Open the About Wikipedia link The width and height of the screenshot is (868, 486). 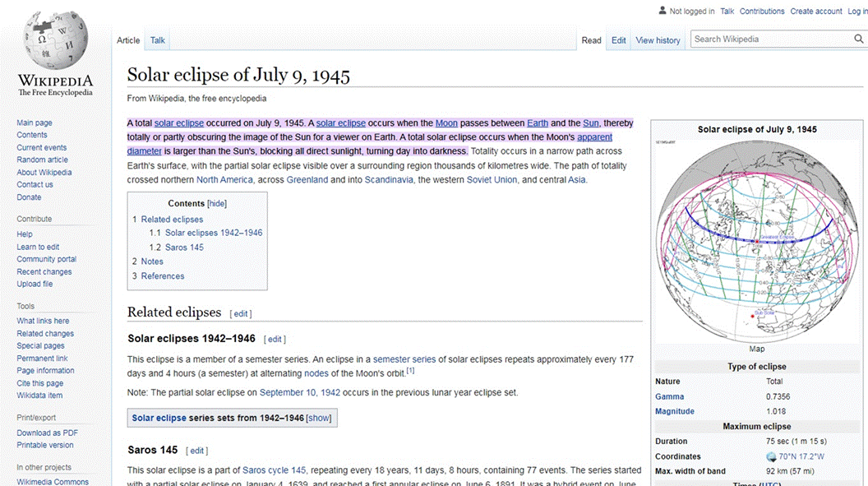tap(44, 173)
